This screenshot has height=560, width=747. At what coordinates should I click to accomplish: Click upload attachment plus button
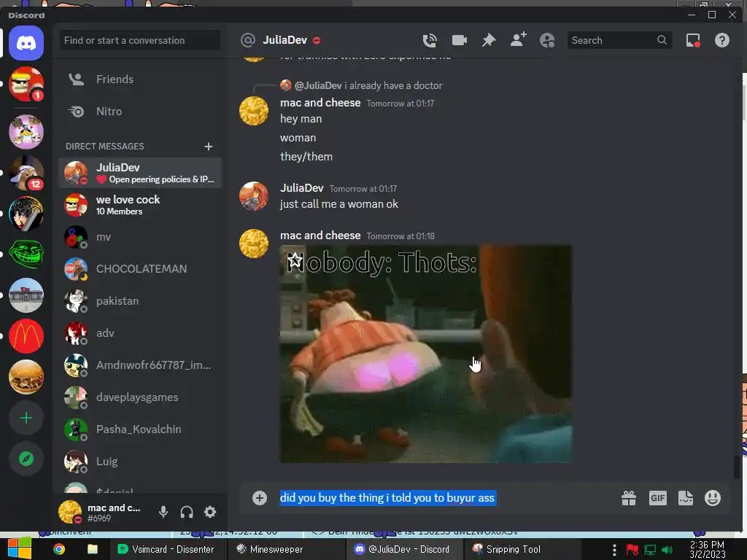(x=260, y=498)
